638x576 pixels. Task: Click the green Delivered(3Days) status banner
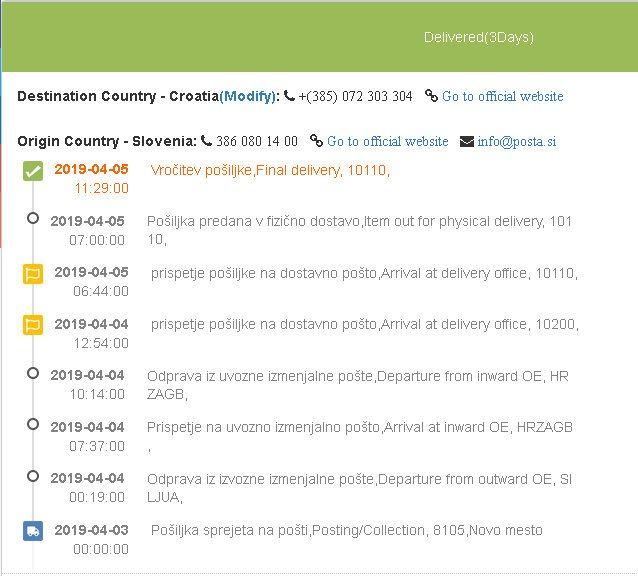coord(478,37)
